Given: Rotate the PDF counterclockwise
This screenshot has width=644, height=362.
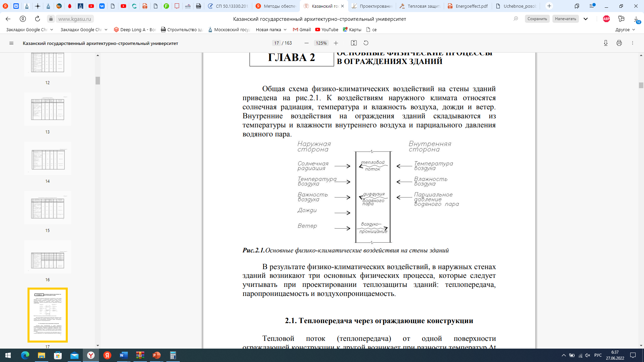Looking at the screenshot, I should (366, 43).
